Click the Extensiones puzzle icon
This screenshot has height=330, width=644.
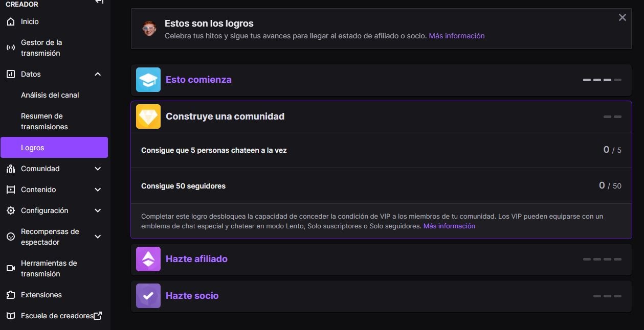click(11, 295)
